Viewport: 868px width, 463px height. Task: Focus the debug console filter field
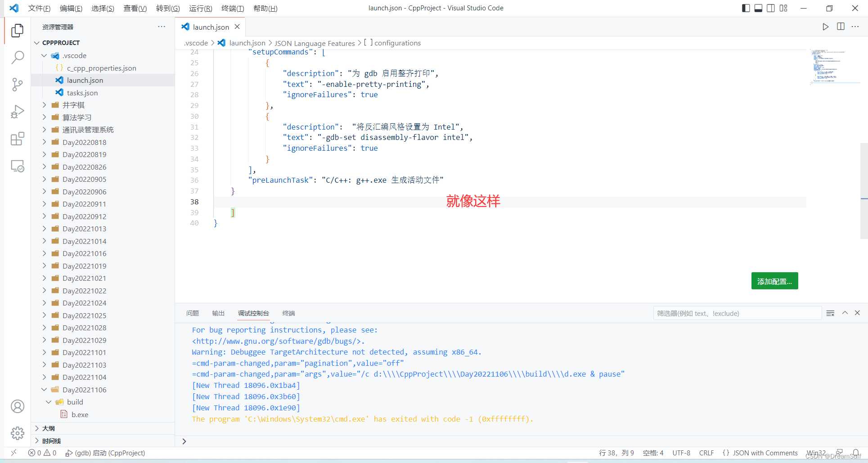(737, 313)
